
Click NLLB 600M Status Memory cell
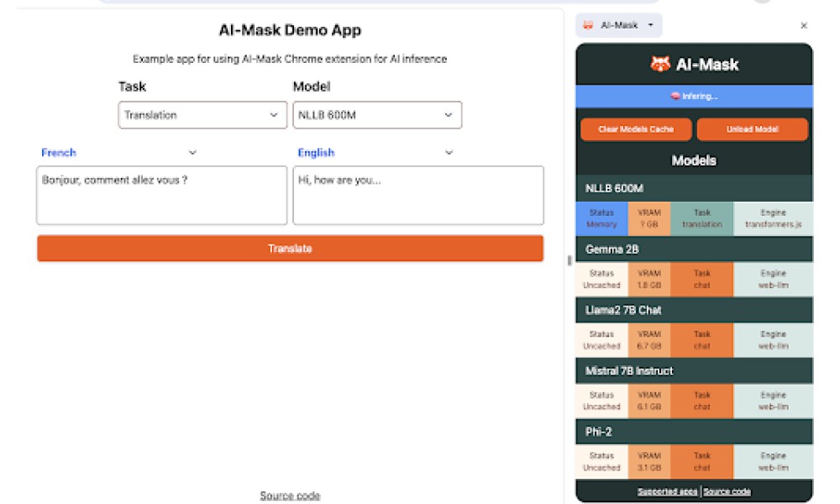[601, 218]
